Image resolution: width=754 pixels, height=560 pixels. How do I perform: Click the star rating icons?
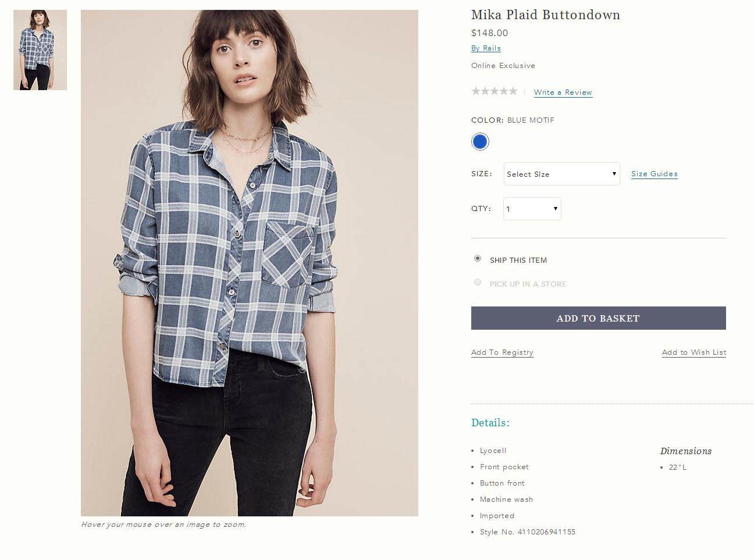(494, 91)
